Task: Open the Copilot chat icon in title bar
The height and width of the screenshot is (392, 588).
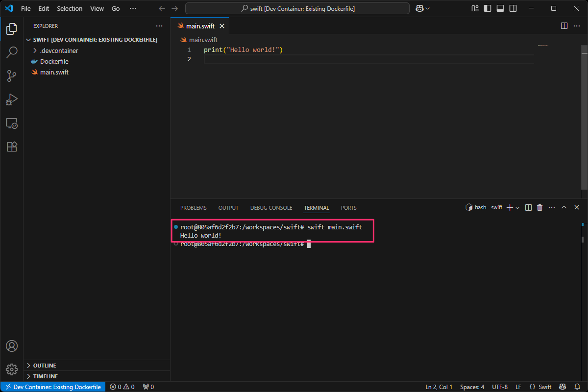Action: click(419, 8)
